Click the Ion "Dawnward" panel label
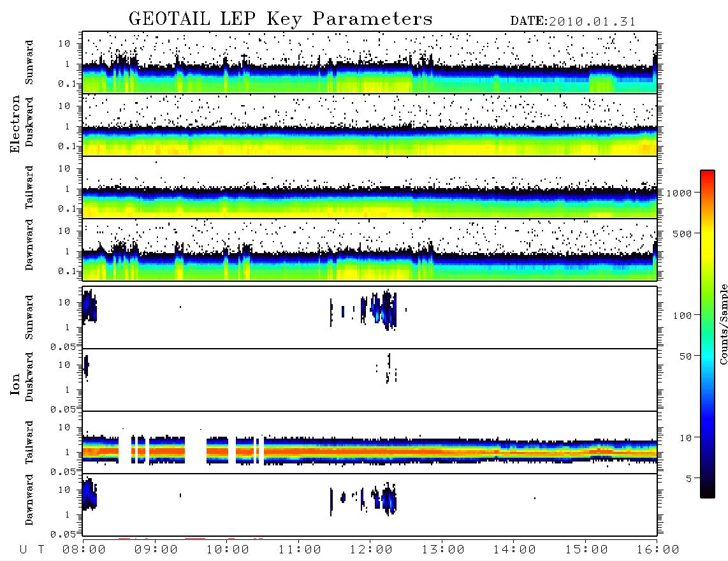 29,500
